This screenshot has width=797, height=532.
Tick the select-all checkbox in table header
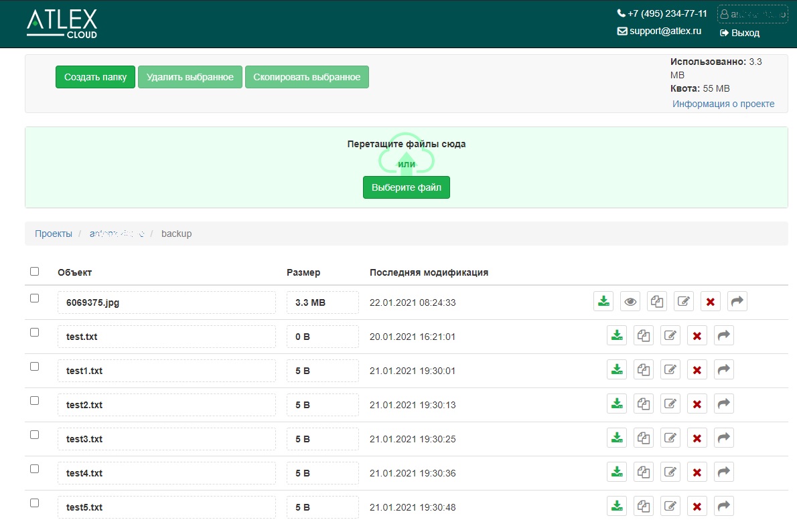point(35,271)
